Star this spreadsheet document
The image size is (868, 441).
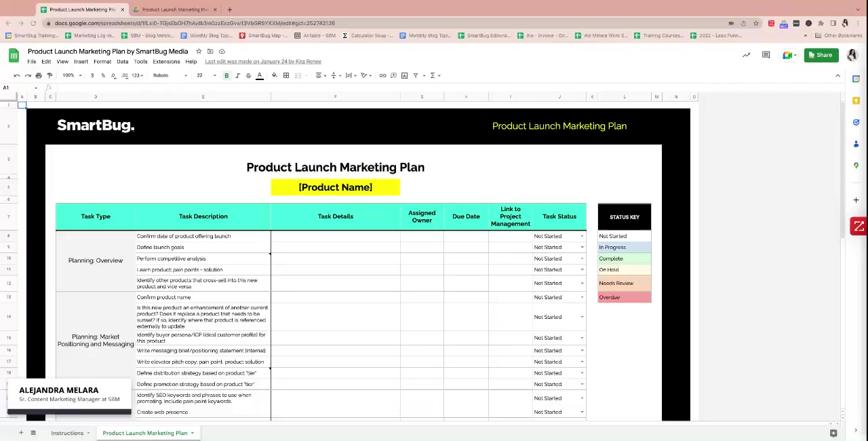(199, 51)
